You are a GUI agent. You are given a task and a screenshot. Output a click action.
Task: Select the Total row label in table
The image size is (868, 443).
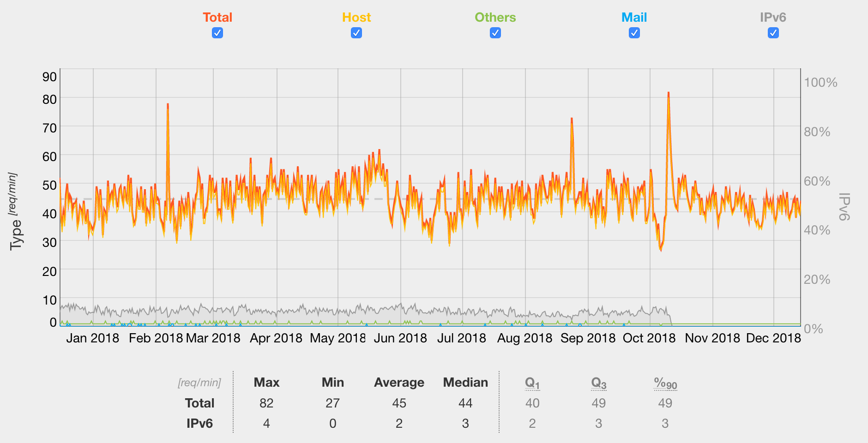(x=200, y=403)
